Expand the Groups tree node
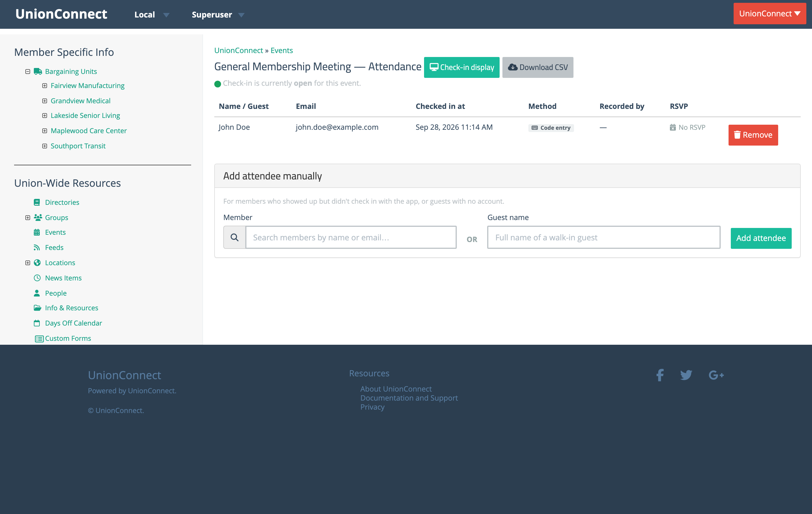This screenshot has width=812, height=514. pyautogui.click(x=28, y=217)
